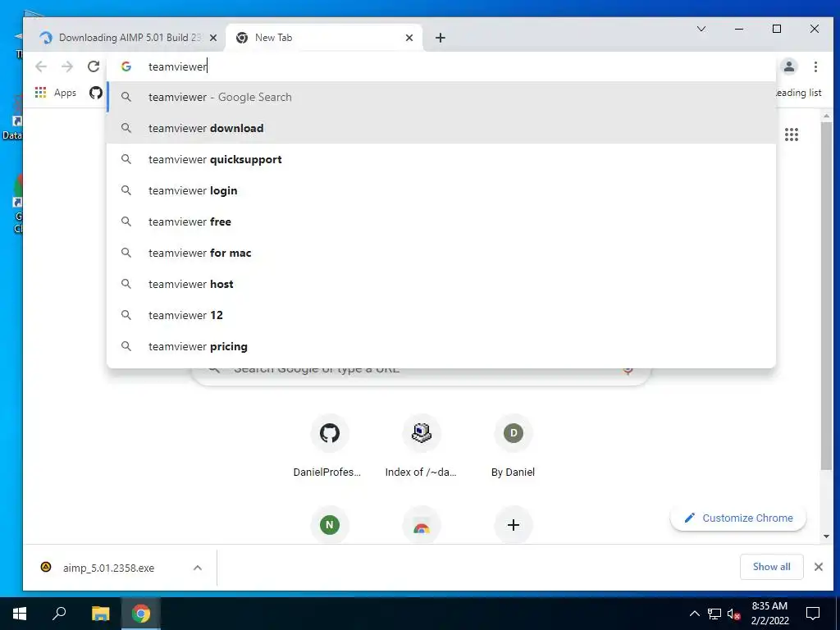840x630 pixels.
Task: Reload the page with the refresh icon
Action: tap(94, 66)
